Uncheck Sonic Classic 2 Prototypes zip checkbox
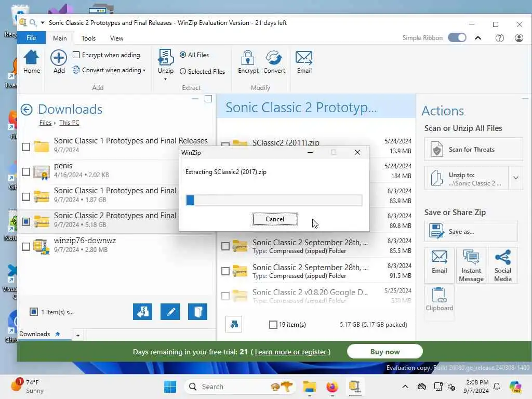Screen dimensions: 532x399 (x=26, y=221)
